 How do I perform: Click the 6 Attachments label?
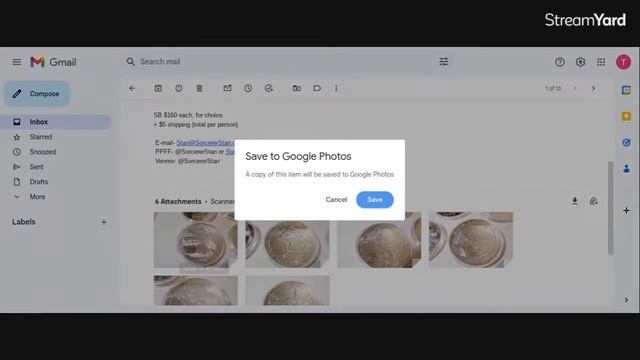pos(178,202)
